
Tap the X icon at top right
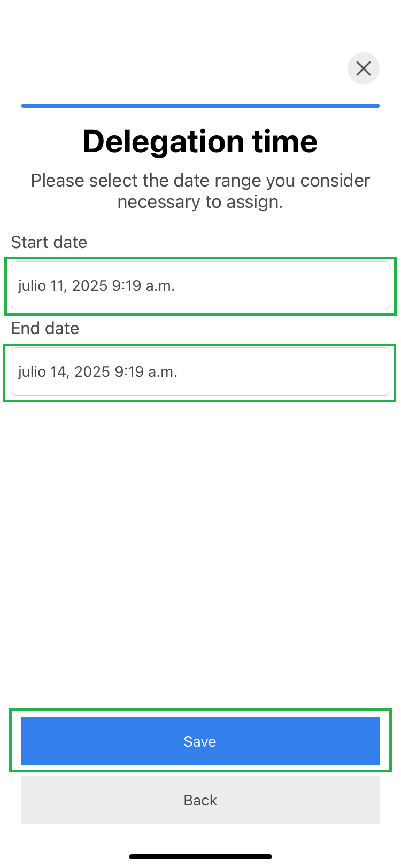[x=364, y=68]
